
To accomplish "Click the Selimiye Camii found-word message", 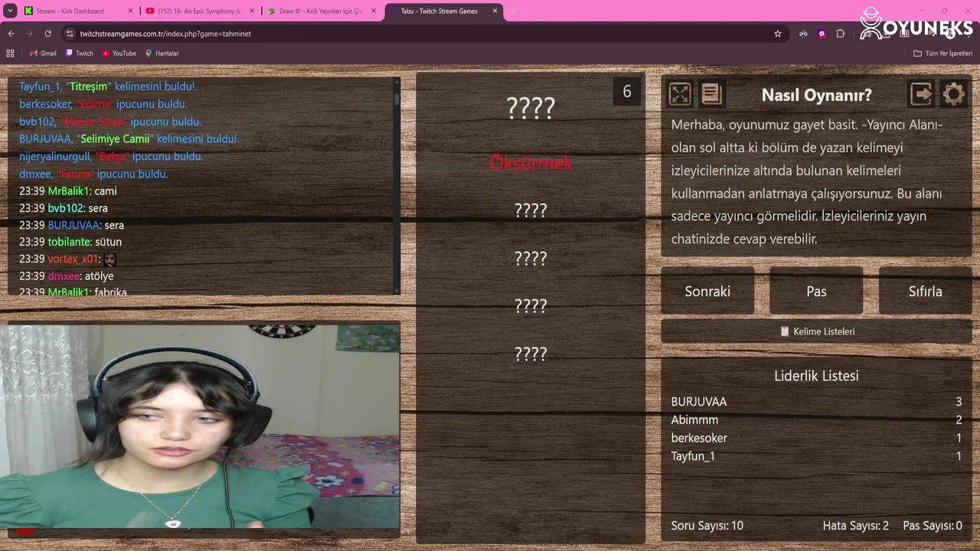I will click(129, 139).
